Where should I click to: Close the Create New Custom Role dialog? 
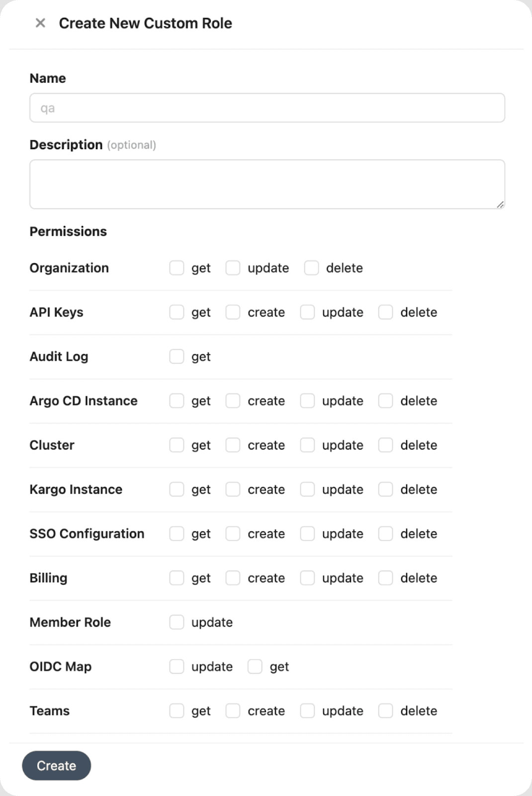[x=40, y=23]
